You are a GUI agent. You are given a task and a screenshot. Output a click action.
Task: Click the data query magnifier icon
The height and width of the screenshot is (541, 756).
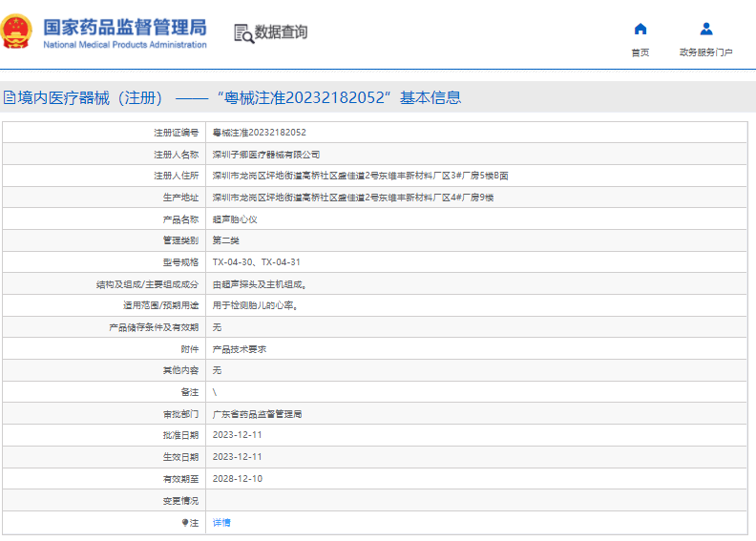coord(243,33)
